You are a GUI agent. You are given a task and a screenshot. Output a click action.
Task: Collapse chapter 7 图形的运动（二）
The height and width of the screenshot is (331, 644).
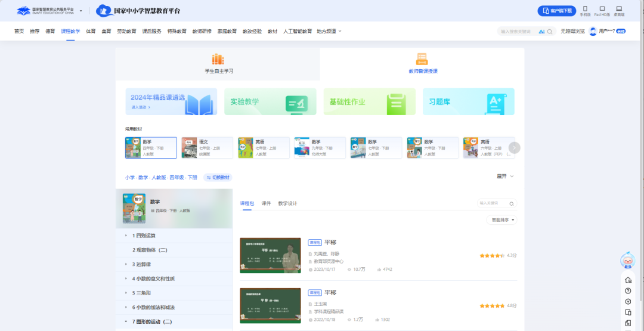(x=174, y=322)
